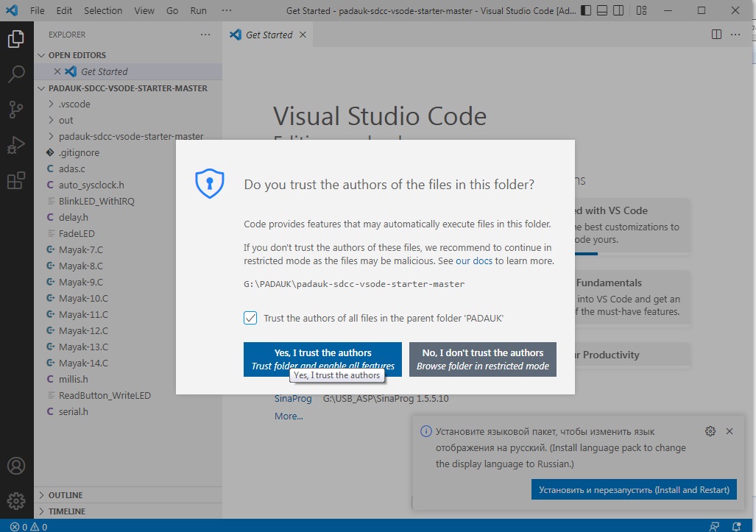Open Run and Debug view
Viewport: 756px width, 532px height.
[x=16, y=145]
